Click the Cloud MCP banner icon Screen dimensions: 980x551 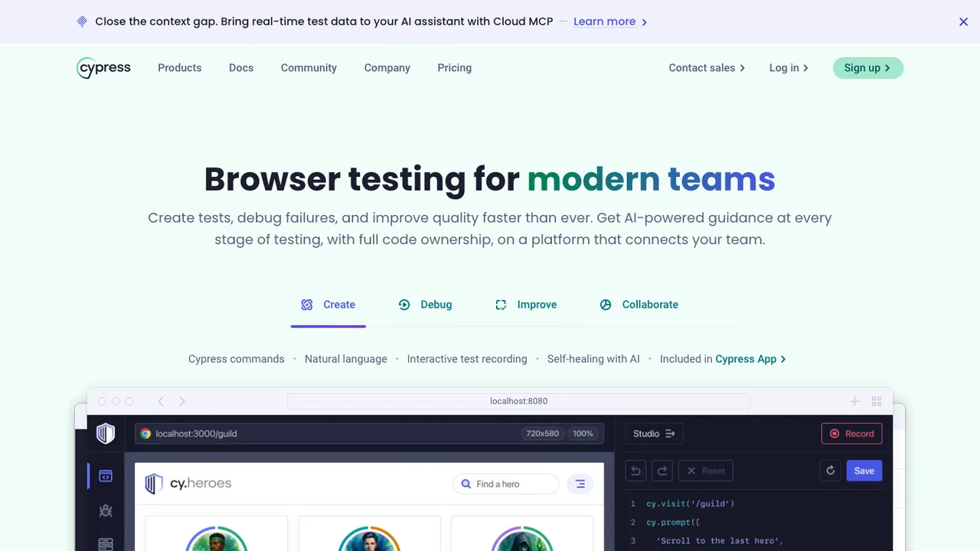click(x=82, y=21)
